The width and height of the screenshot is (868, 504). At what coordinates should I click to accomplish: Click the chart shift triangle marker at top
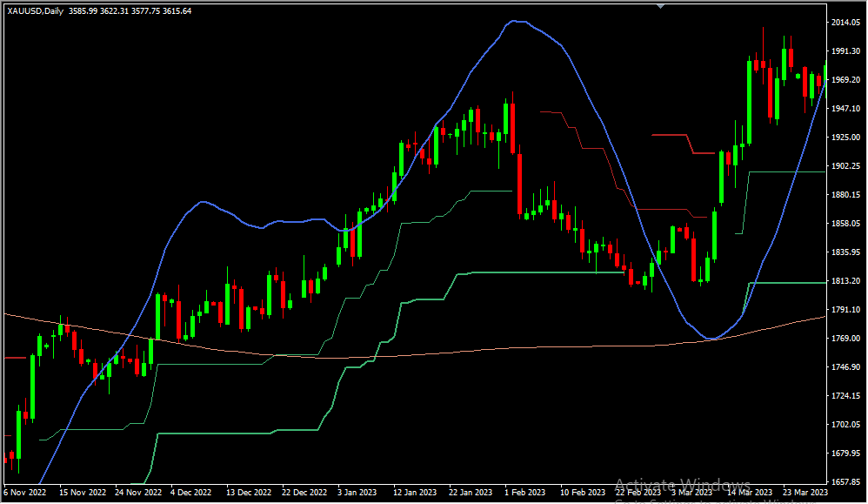659,5
